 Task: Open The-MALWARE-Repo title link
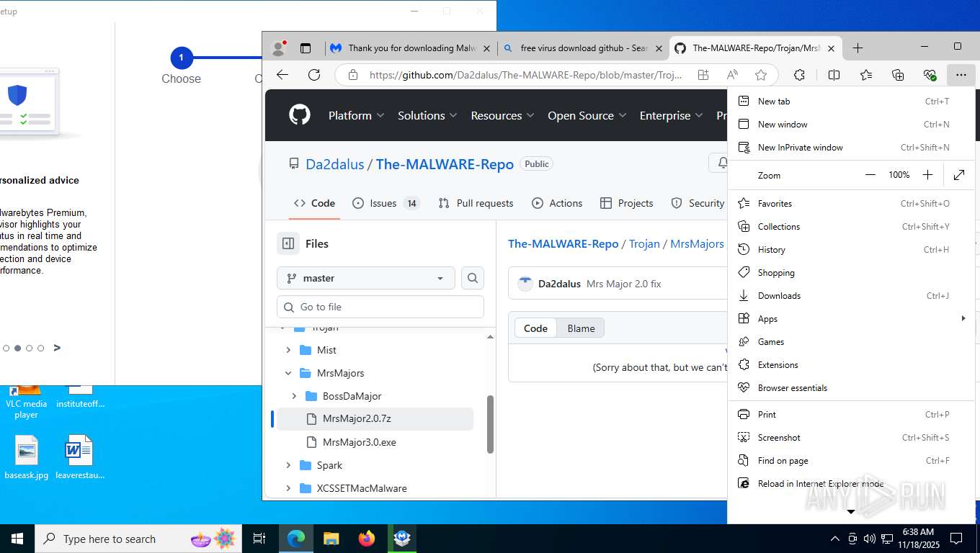(x=445, y=164)
